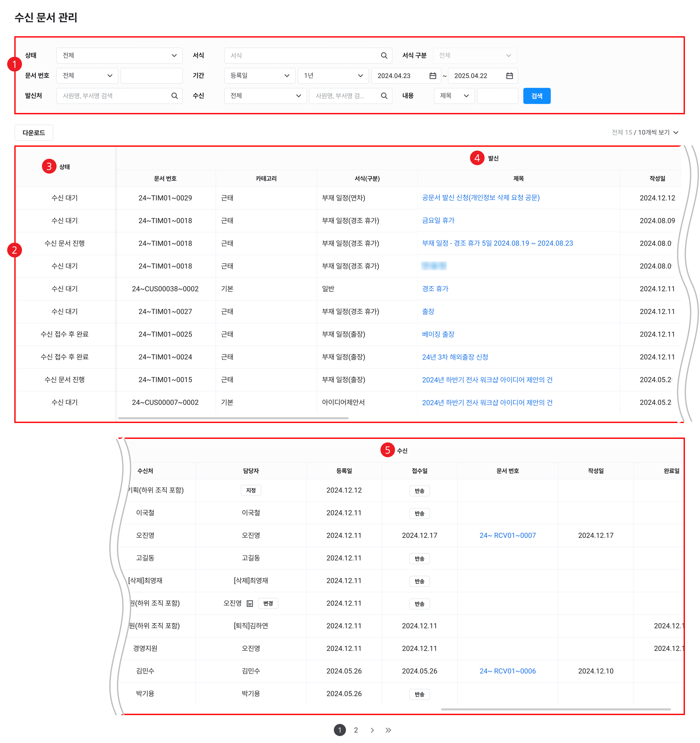Open calendar for start date 2024.04.23
The height and width of the screenshot is (743, 700).
(433, 76)
